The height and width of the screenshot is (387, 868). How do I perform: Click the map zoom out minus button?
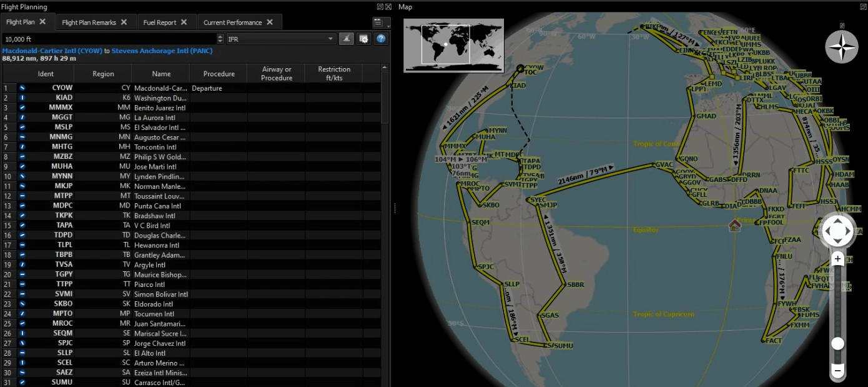837,371
